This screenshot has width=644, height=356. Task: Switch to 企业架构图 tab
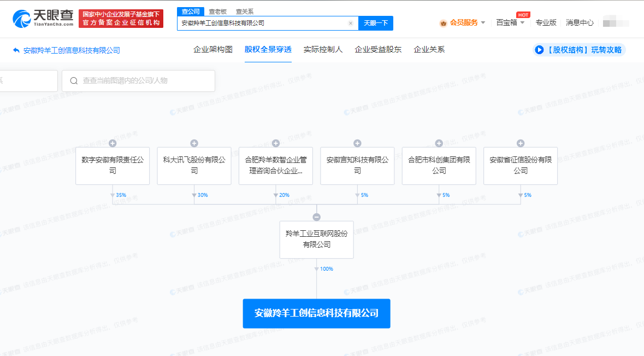coord(212,50)
